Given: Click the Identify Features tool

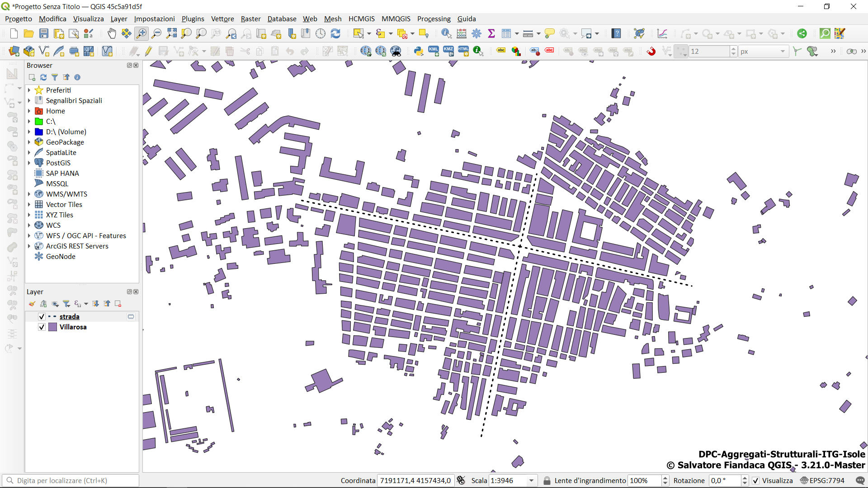Looking at the screenshot, I should coord(446,33).
